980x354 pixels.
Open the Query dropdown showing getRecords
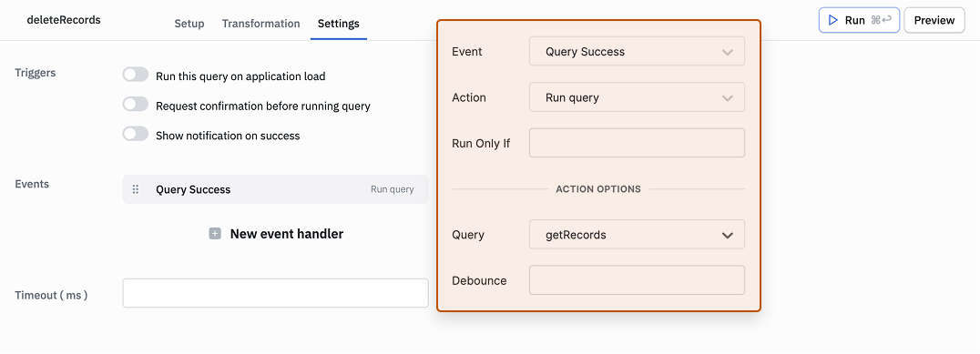point(637,235)
